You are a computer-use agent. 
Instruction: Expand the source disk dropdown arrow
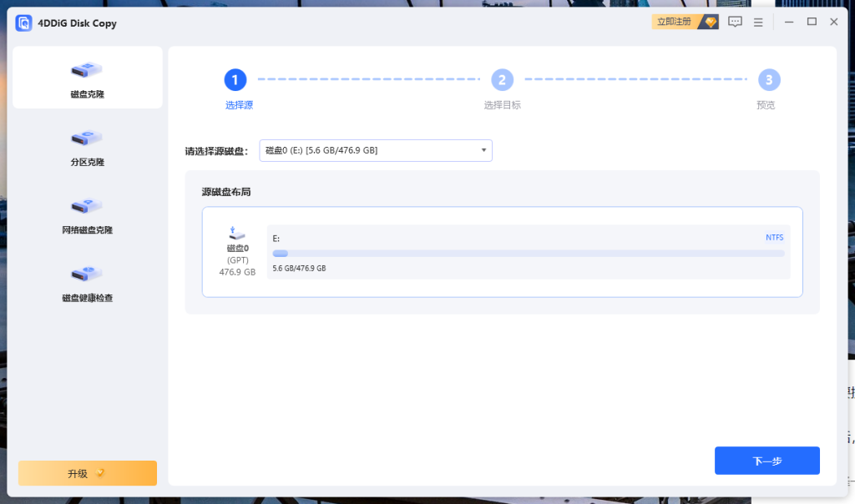(483, 150)
